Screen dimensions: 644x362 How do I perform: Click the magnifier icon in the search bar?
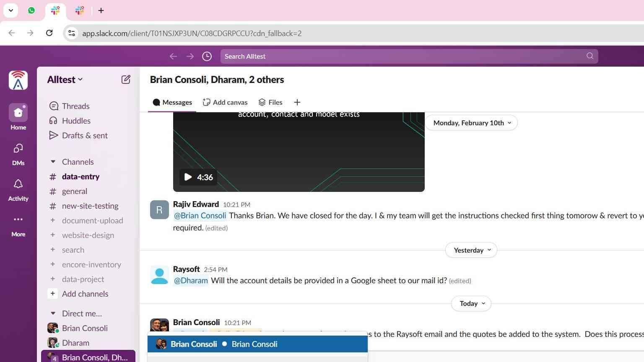590,56
